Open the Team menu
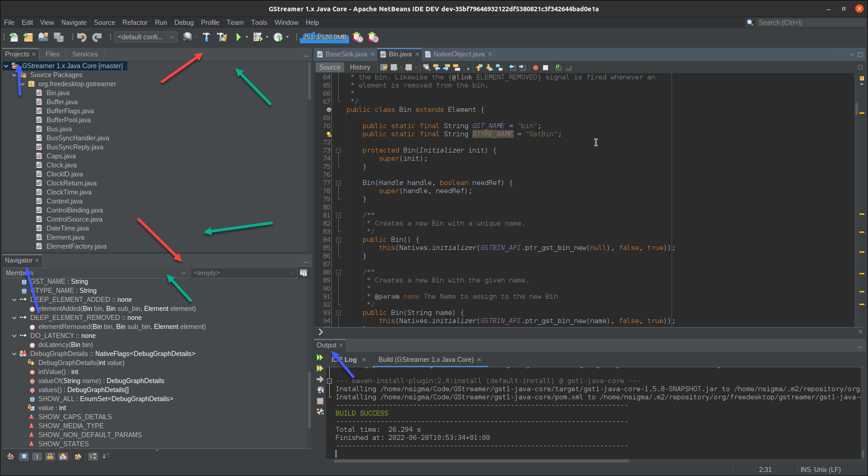The height and width of the screenshot is (476, 868). [x=235, y=23]
